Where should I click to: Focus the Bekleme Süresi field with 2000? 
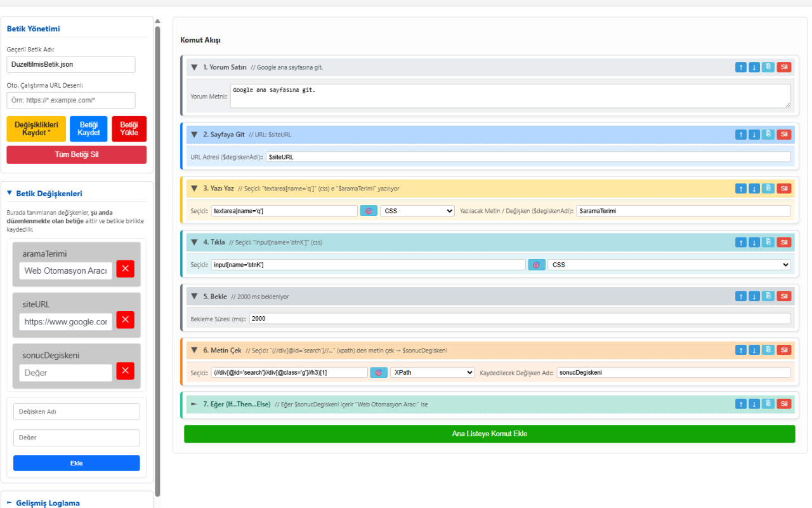pos(520,319)
